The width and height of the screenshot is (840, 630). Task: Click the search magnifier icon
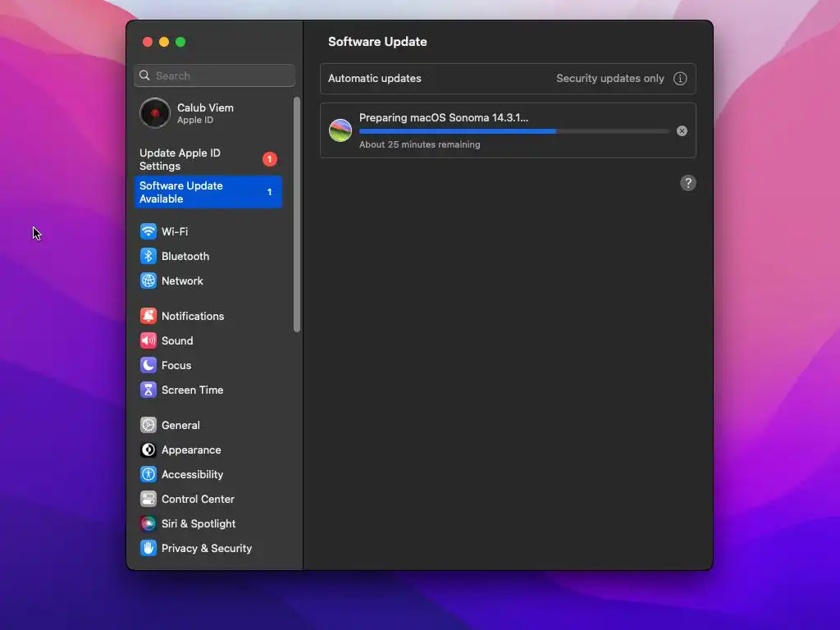pyautogui.click(x=144, y=75)
